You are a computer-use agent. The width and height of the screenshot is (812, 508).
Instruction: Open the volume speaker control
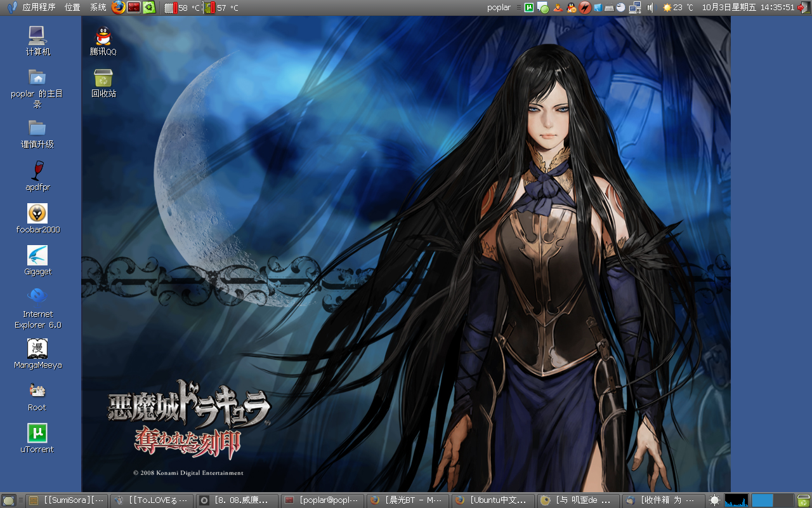(x=650, y=8)
